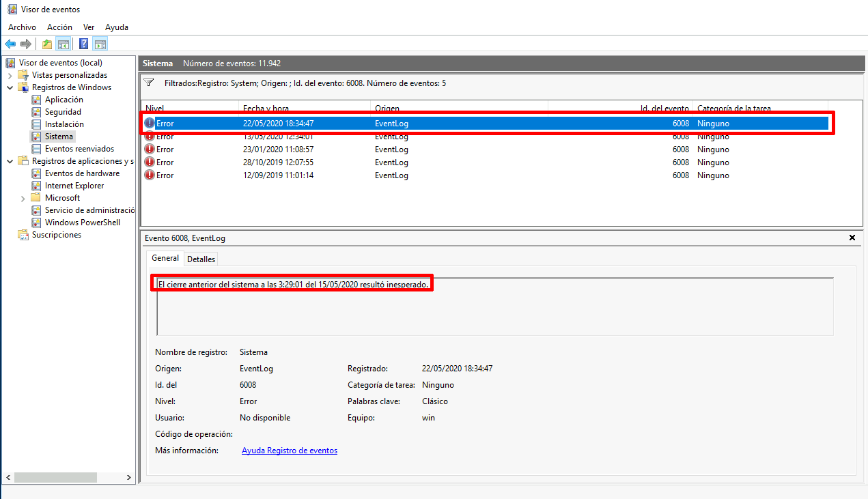Switch to the Detalles tab
Viewport: 868px width, 499px height.
tap(201, 259)
